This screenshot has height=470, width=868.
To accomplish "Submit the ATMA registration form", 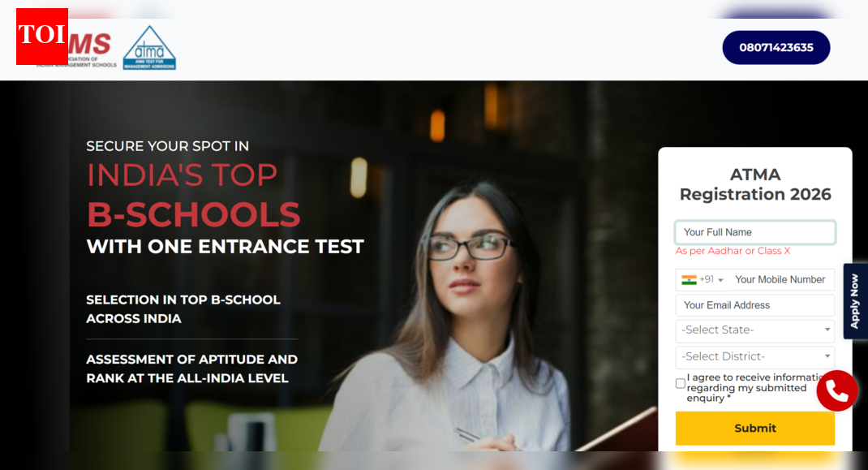I will pyautogui.click(x=755, y=428).
